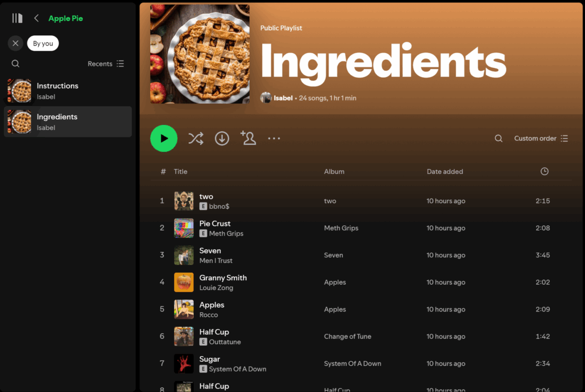Go back using the arrow beside Apple Pie
This screenshot has height=392, width=585.
(36, 18)
